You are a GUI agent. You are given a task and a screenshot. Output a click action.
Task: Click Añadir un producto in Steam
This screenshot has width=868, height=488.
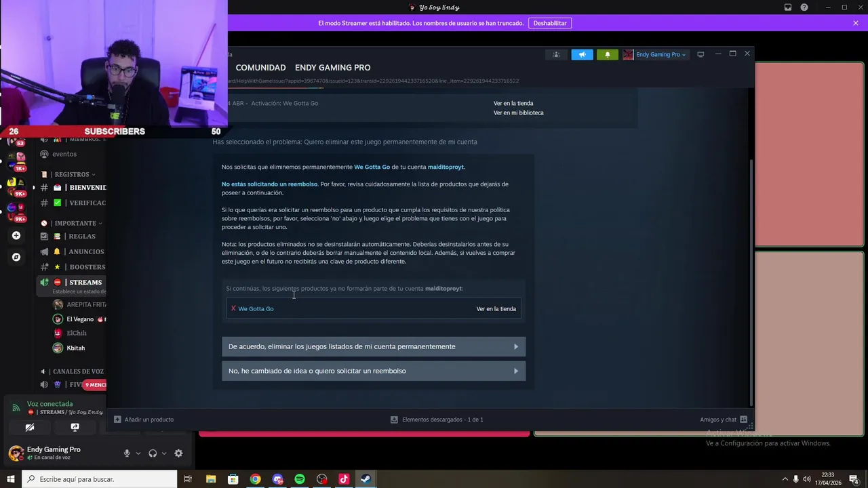pyautogui.click(x=144, y=420)
